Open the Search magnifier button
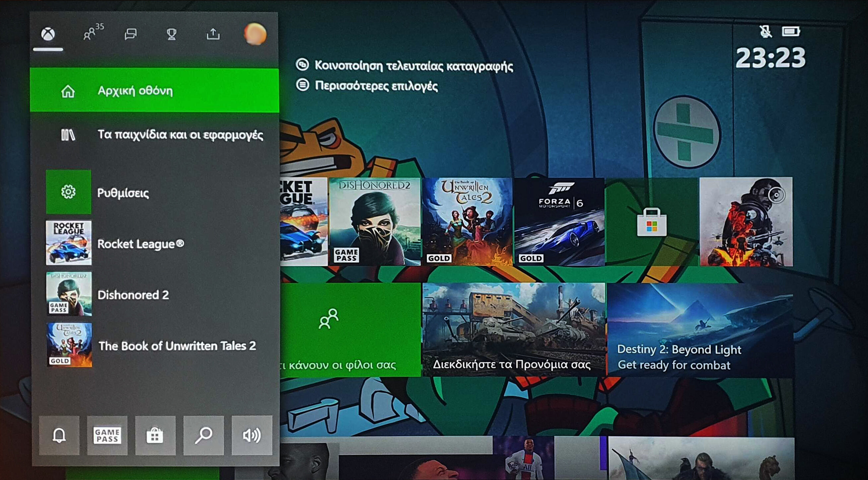The height and width of the screenshot is (480, 868). tap(203, 435)
